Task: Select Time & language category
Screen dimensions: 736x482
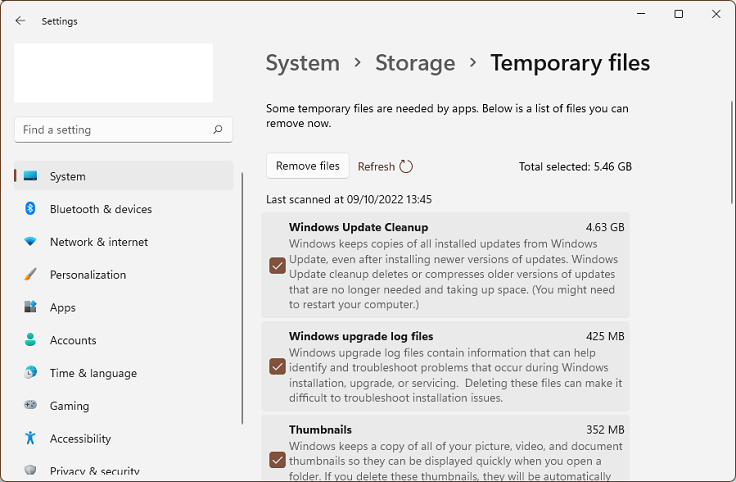Action: click(x=123, y=373)
